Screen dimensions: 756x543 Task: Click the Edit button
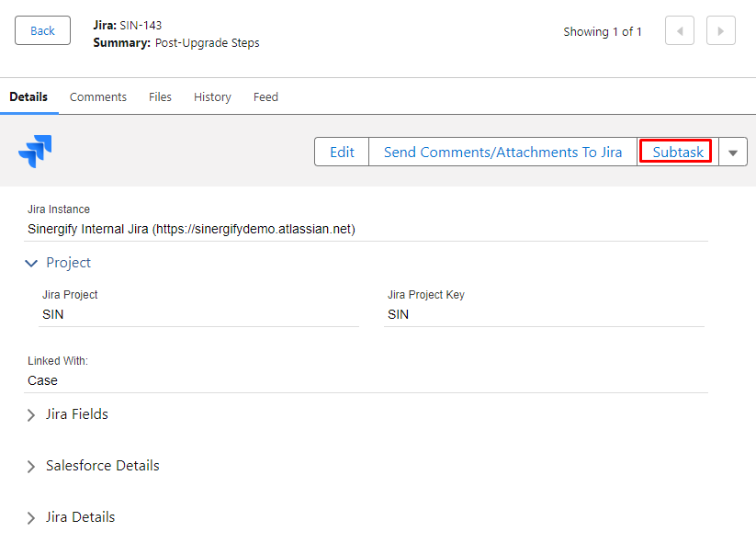[342, 152]
